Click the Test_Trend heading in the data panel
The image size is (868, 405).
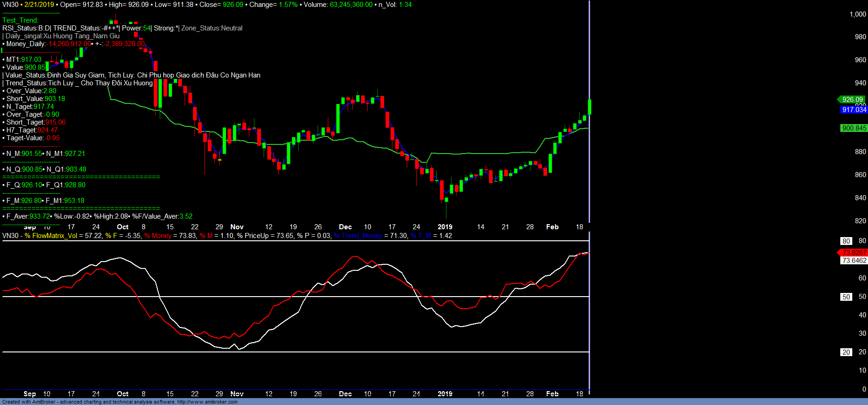(20, 20)
